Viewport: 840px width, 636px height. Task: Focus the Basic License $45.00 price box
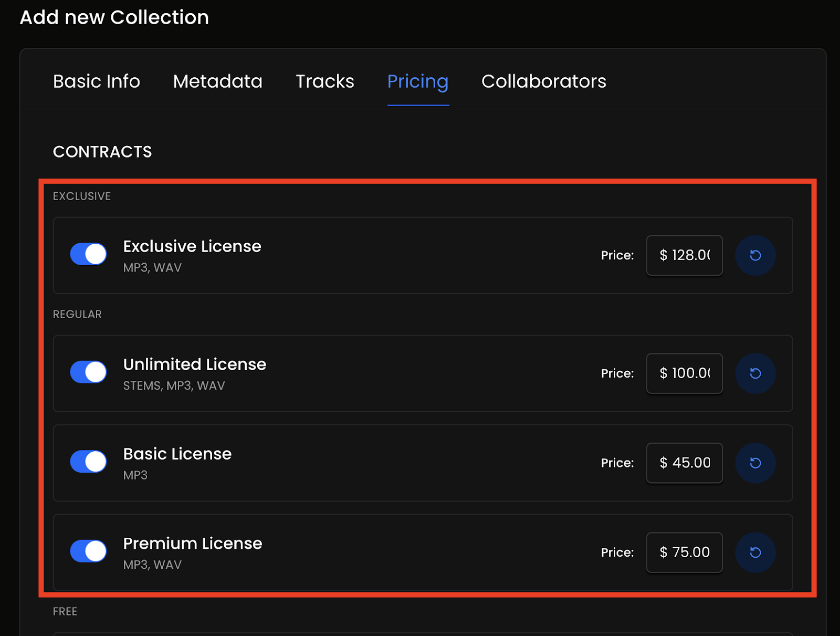pyautogui.click(x=684, y=463)
